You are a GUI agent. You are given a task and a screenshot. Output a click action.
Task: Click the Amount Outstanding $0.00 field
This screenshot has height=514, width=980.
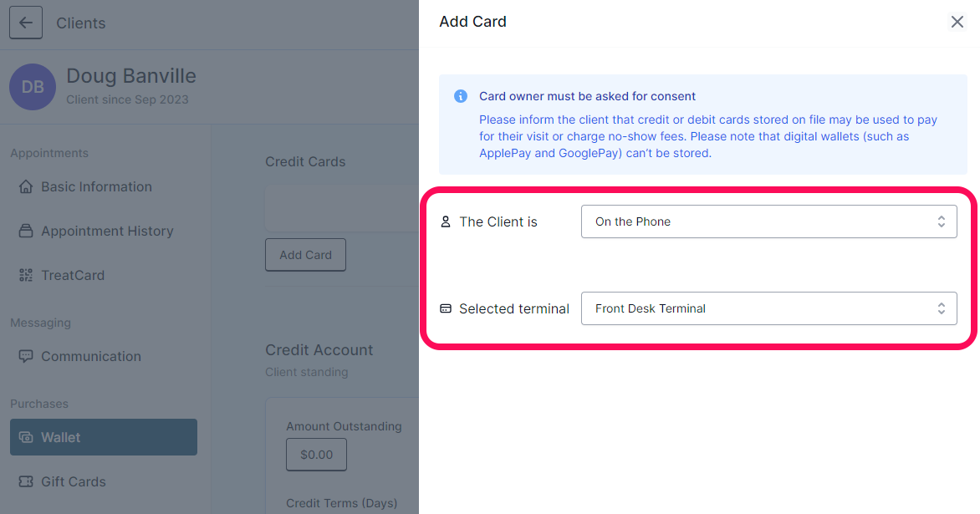tap(316, 455)
